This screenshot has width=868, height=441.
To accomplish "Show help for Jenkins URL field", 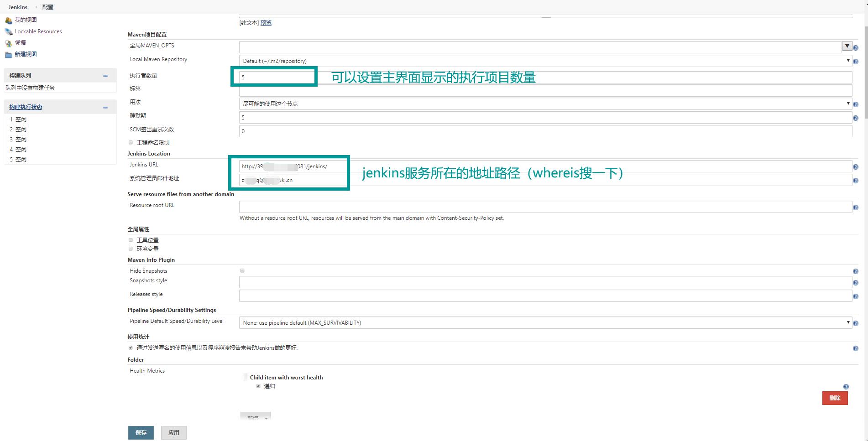I will click(x=856, y=167).
